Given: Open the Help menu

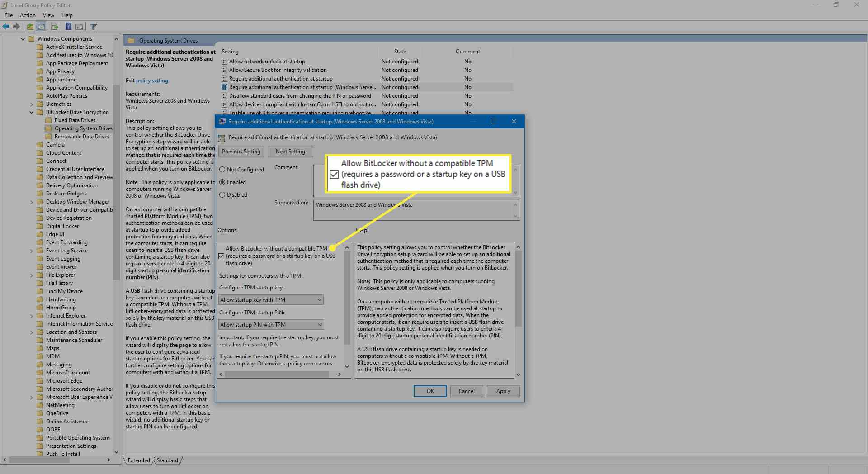Looking at the screenshot, I should click(67, 15).
